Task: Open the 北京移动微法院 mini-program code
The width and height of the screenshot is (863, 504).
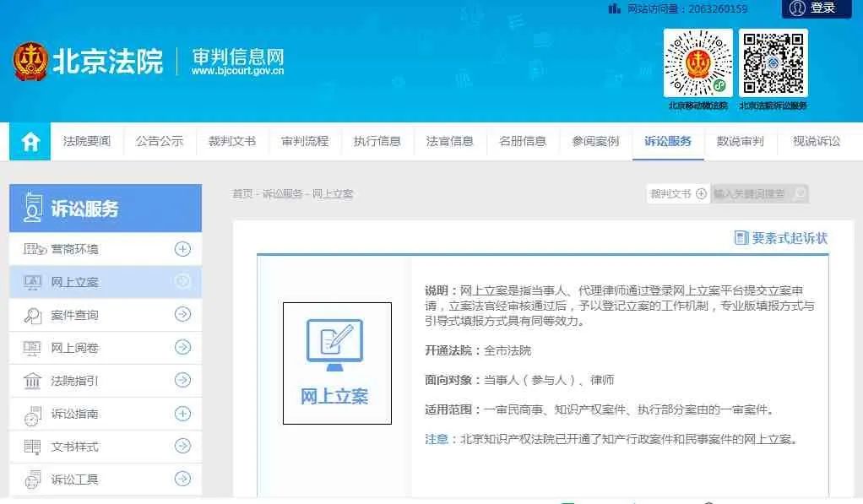Action: tap(697, 63)
